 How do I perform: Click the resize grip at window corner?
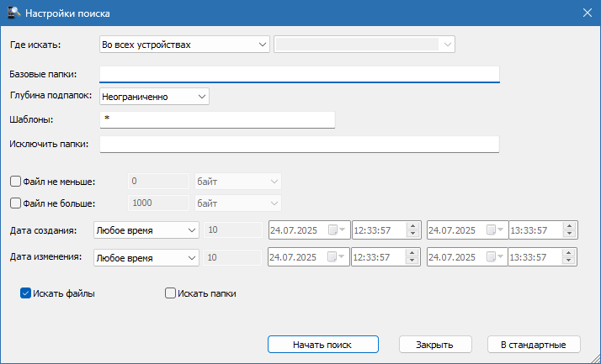click(x=595, y=359)
